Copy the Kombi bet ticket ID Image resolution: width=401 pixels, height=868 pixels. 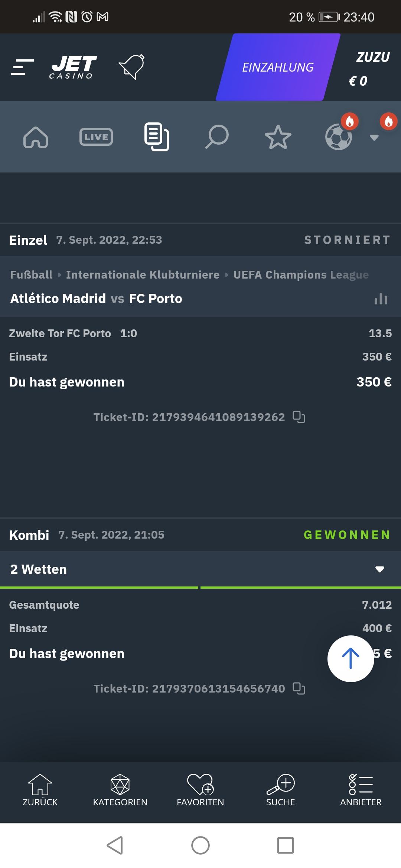(x=299, y=688)
